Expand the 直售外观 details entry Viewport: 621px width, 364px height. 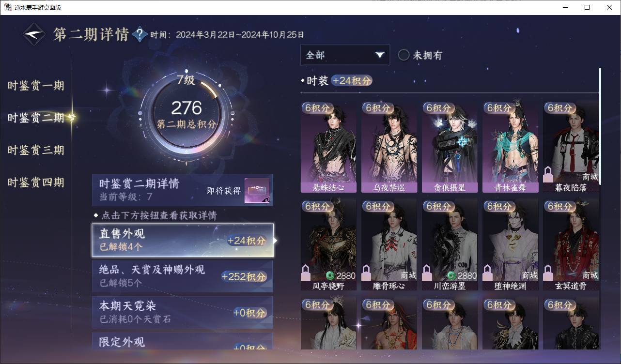coord(183,240)
